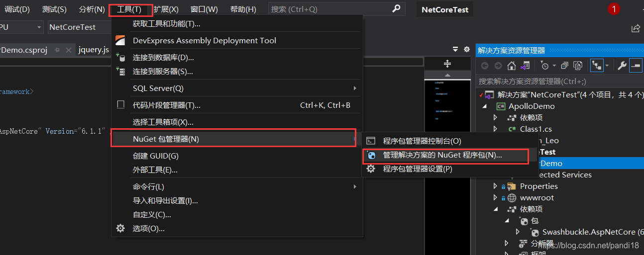The width and height of the screenshot is (644, 255).
Task: Expand the Swashbuckle.AspNetCore package node
Action: pos(518,232)
